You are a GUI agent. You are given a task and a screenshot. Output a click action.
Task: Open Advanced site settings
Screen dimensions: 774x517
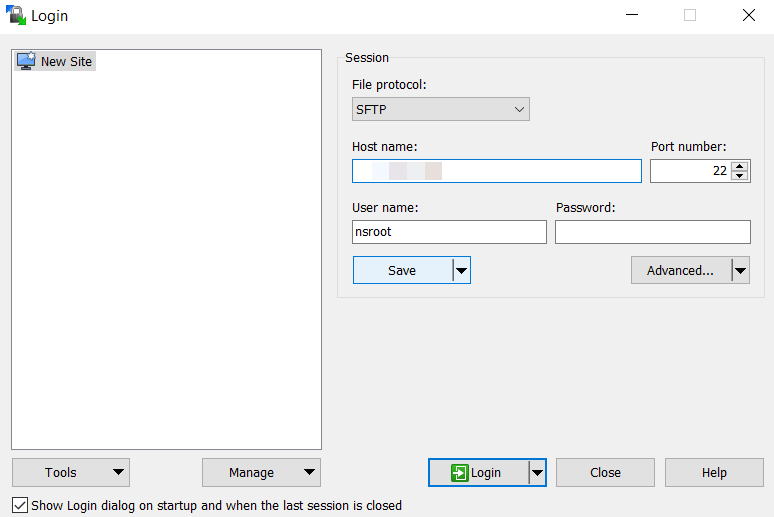tap(681, 270)
